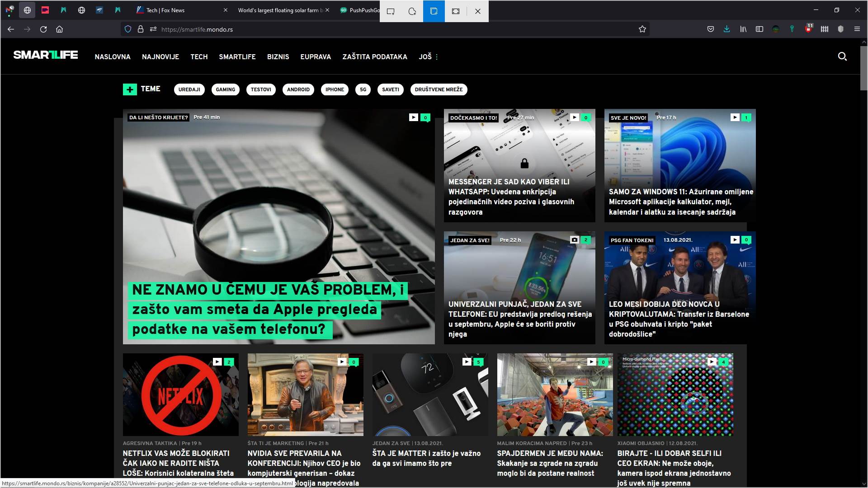Bookmark the page with the star icon
Screen dimensions: 868x488
pyautogui.click(x=642, y=29)
